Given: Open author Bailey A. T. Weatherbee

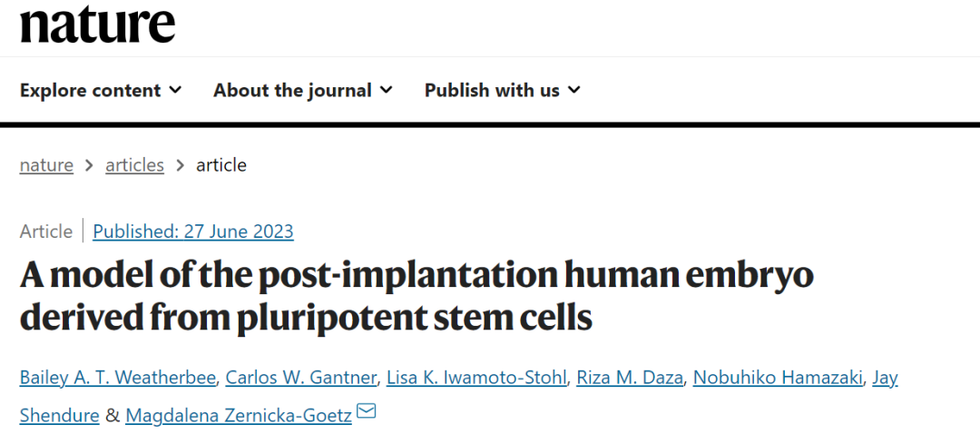Looking at the screenshot, I should (116, 378).
